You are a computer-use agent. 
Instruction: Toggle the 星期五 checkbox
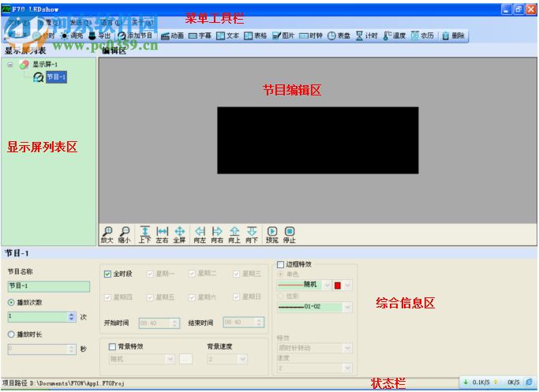point(150,297)
